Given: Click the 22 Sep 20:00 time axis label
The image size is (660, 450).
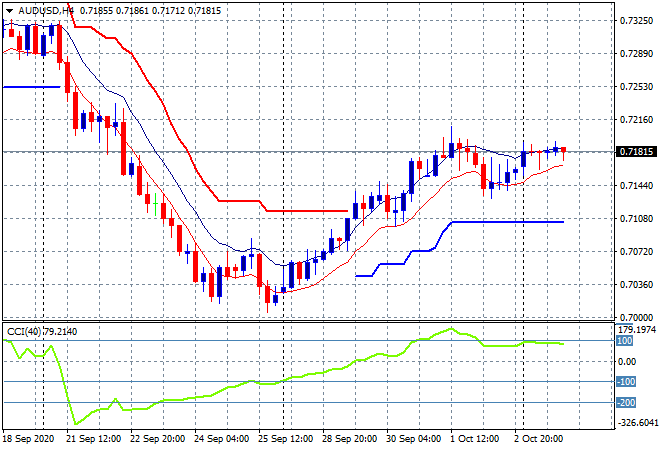Looking at the screenshot, I should tap(157, 439).
